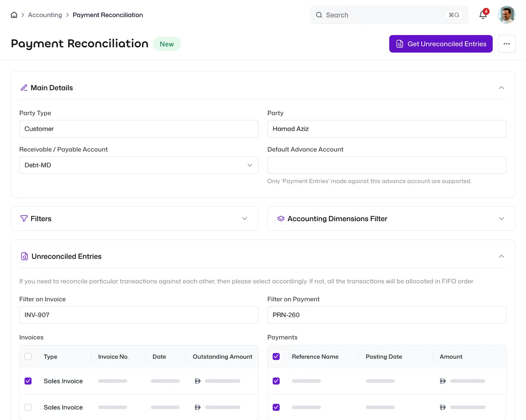Image resolution: width=526 pixels, height=420 pixels.
Task: Click the Type column header
Action: pos(50,356)
